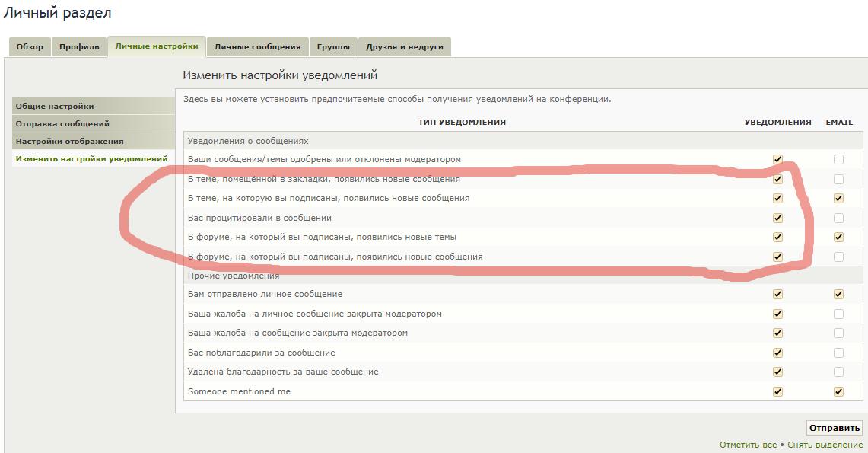
Task: Click the Отметить все link
Action: (x=748, y=445)
